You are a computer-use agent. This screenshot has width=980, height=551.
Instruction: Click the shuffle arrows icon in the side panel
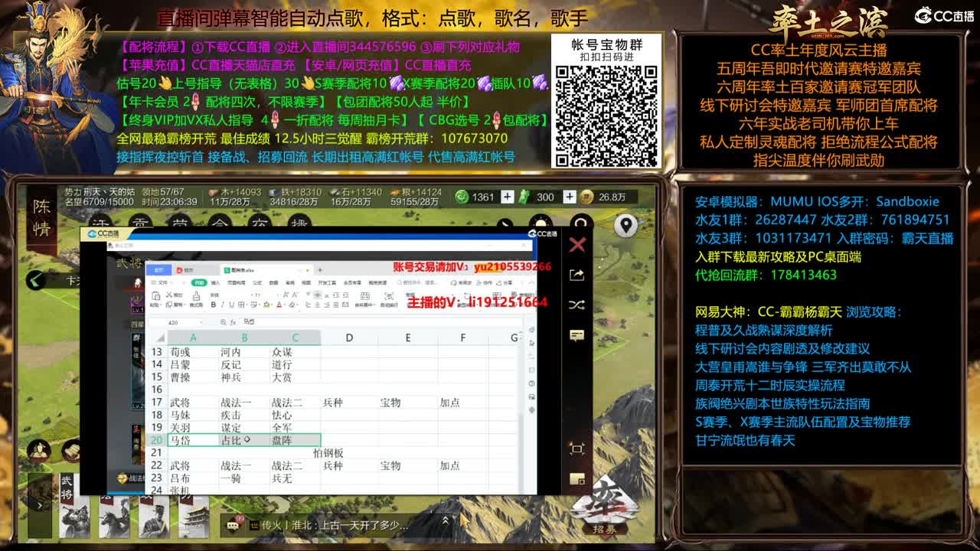click(x=577, y=305)
